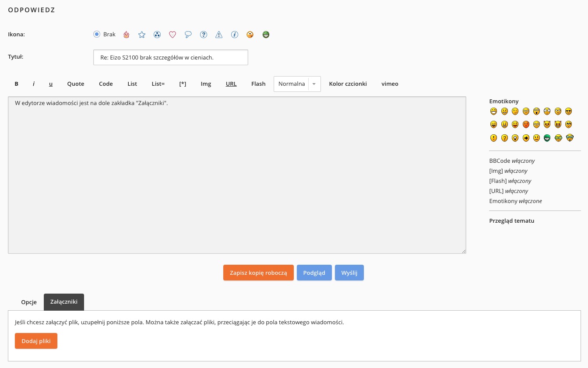Insert the sunglasses cool emoticon
Image resolution: width=588 pixels, height=368 pixels.
tap(568, 111)
